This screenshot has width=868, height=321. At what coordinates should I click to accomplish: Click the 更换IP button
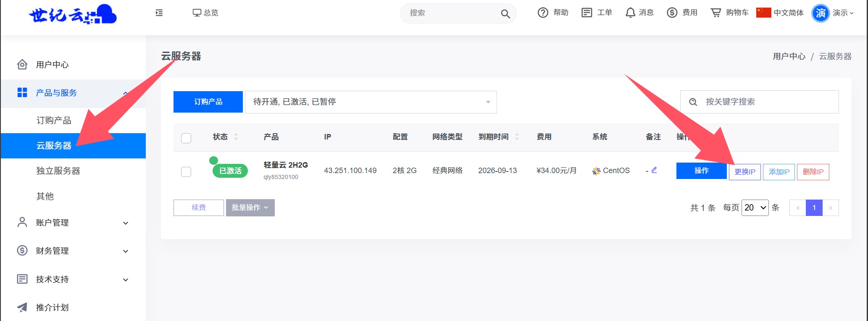pos(745,172)
